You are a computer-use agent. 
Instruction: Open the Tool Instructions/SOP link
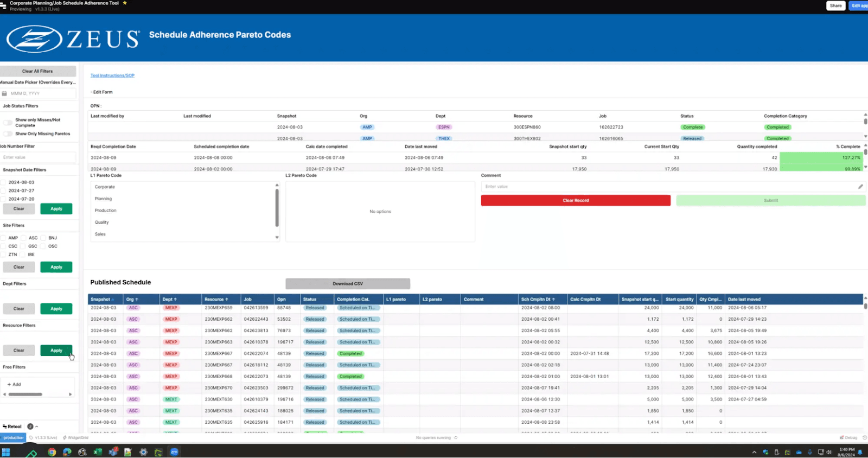click(112, 75)
